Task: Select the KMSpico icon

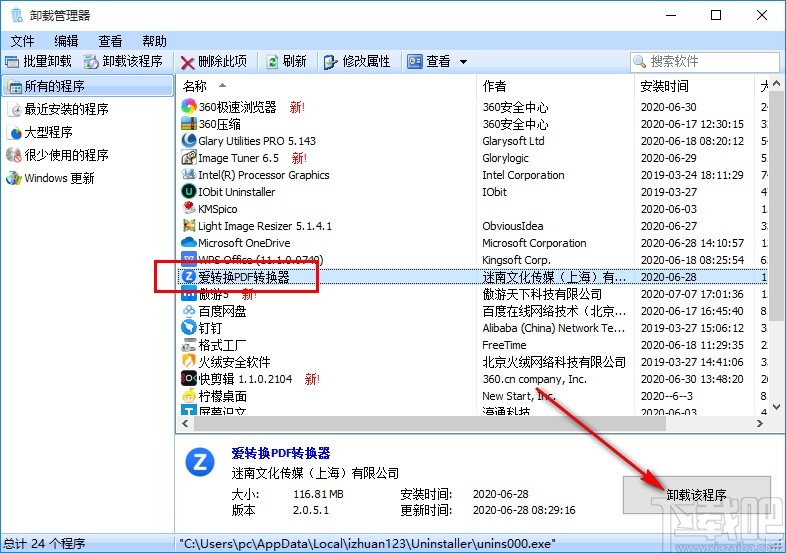Action: coord(188,208)
